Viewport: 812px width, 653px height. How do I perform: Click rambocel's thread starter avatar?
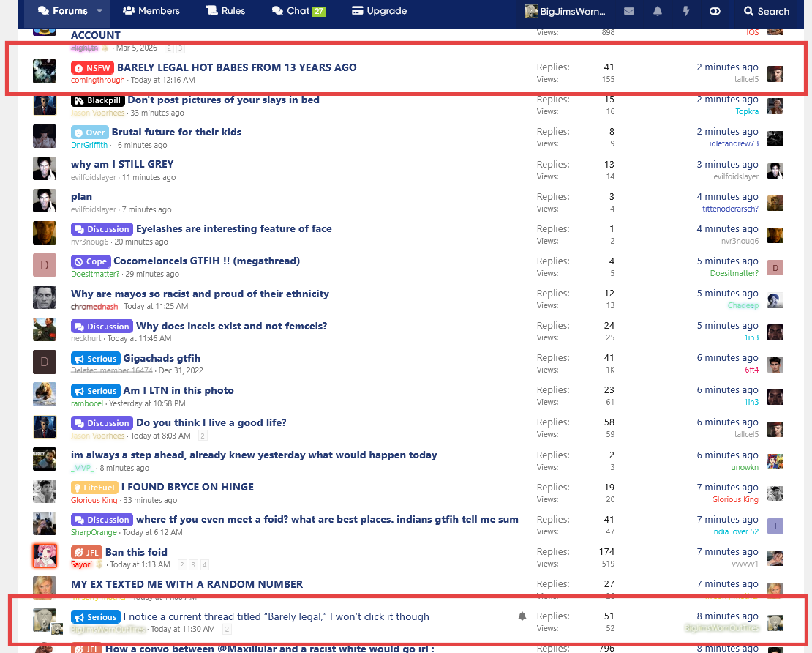point(45,395)
